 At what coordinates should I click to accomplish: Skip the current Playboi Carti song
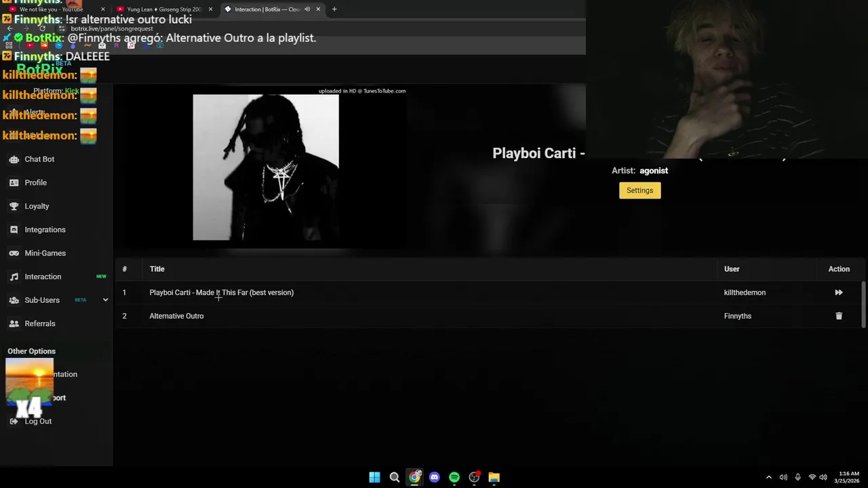[x=839, y=293]
